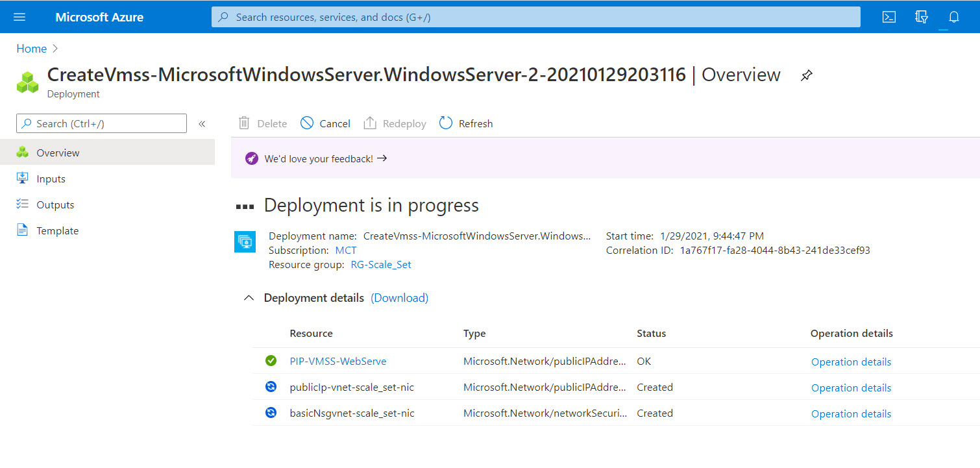View operation details for basicNsgvnet-scale_set-nic
Viewport: 980px width, 468px height.
pos(851,414)
